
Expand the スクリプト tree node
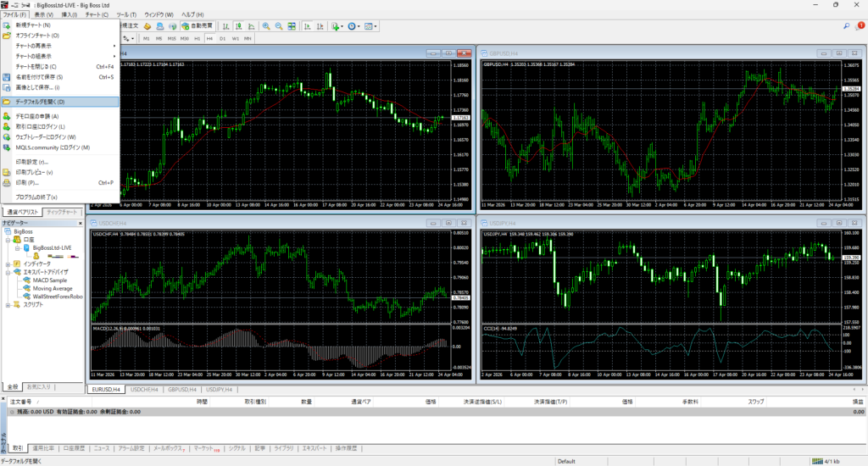(x=8, y=305)
